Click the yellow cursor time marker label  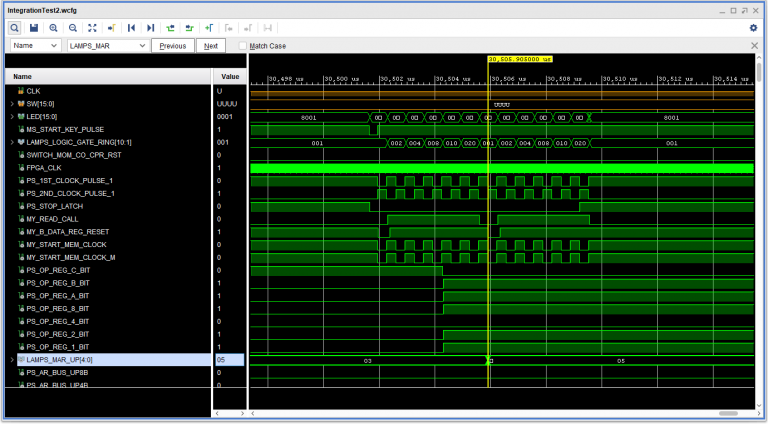click(520, 59)
